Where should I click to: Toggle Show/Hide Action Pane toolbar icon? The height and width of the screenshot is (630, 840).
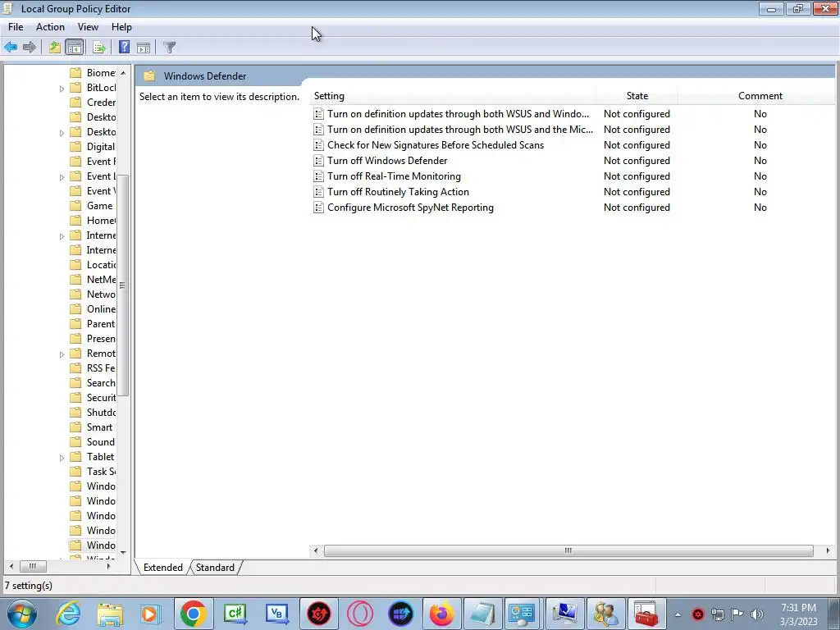tap(144, 47)
